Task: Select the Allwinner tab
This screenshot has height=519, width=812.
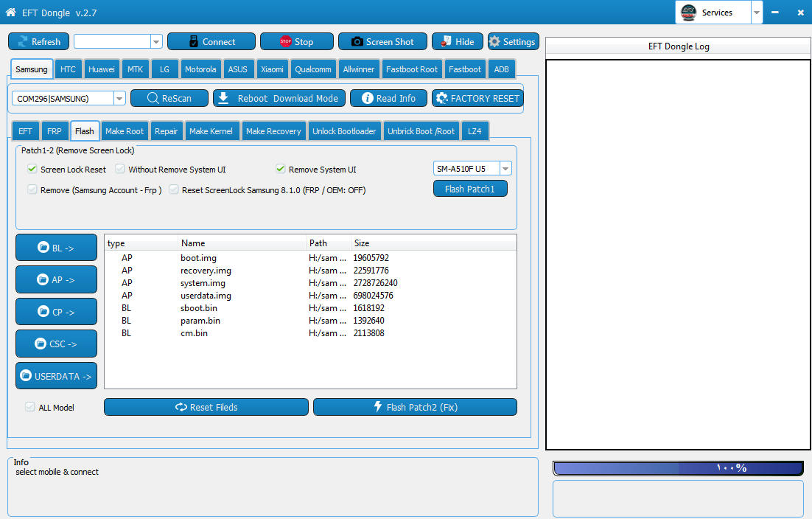Action: coord(358,69)
